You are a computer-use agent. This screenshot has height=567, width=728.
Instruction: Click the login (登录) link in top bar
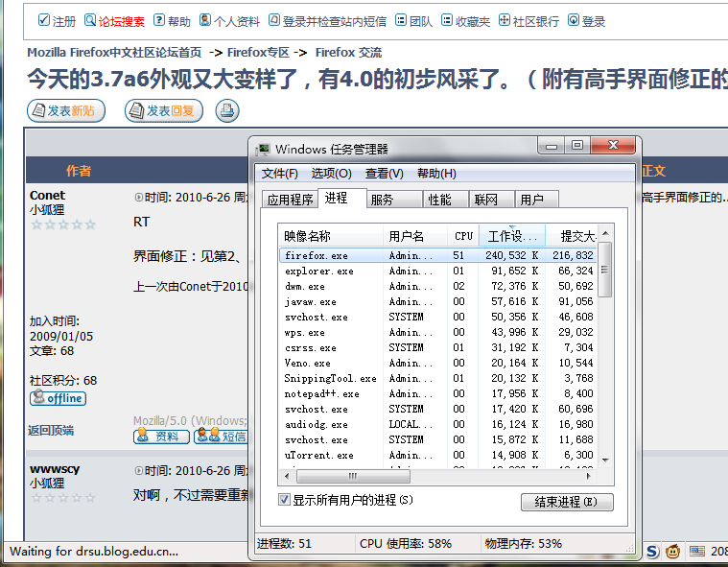tap(594, 21)
